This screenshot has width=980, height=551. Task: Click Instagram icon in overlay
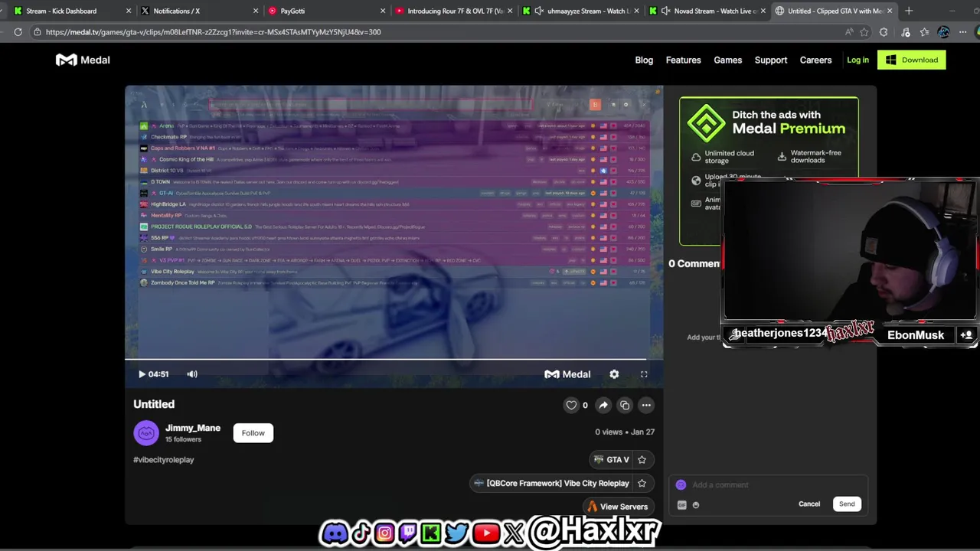click(384, 533)
